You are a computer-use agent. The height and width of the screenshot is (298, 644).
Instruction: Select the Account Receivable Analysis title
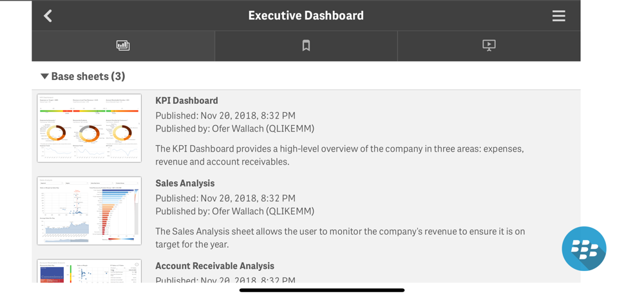click(x=215, y=266)
